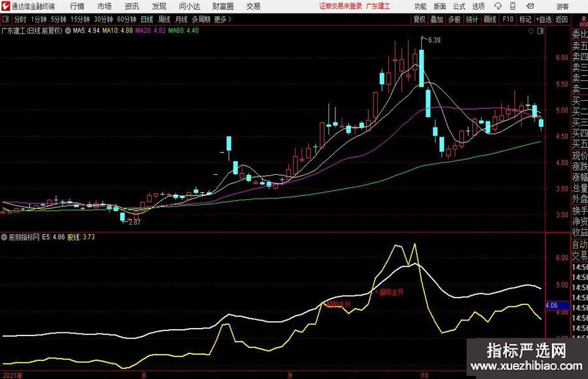Open the 股朋指标网 indicator dropdown arrow

[4, 237]
